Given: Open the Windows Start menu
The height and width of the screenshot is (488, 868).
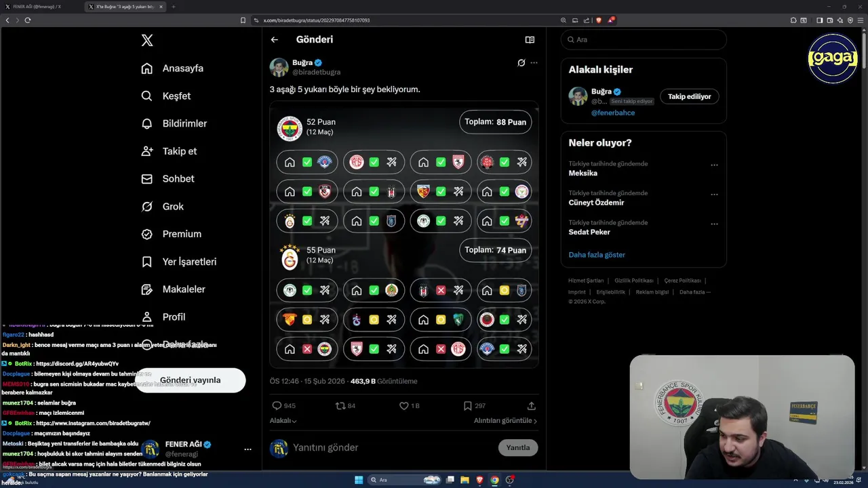Looking at the screenshot, I should [x=359, y=480].
